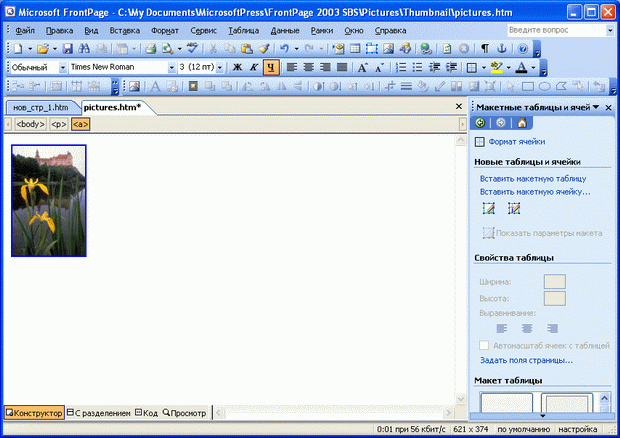Open the Times New Roman font dropdown
This screenshot has height=438, width=620.
coord(171,68)
